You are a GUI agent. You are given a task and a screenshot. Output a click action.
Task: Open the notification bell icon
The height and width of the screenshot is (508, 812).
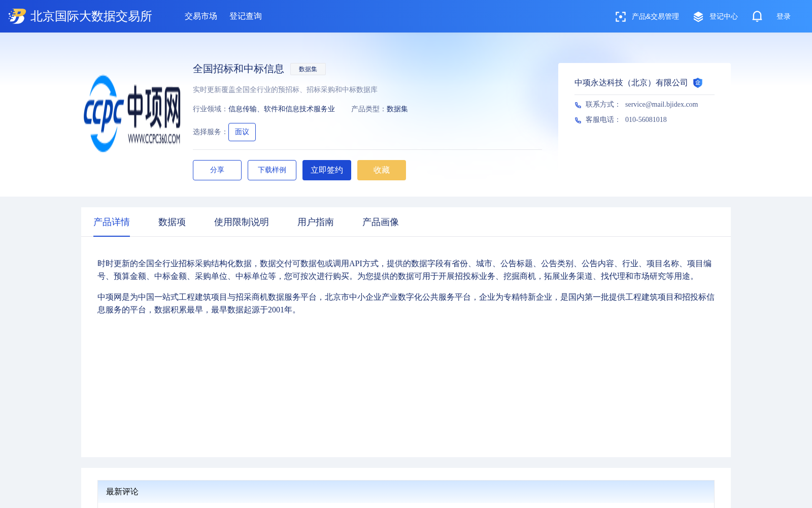point(757,16)
